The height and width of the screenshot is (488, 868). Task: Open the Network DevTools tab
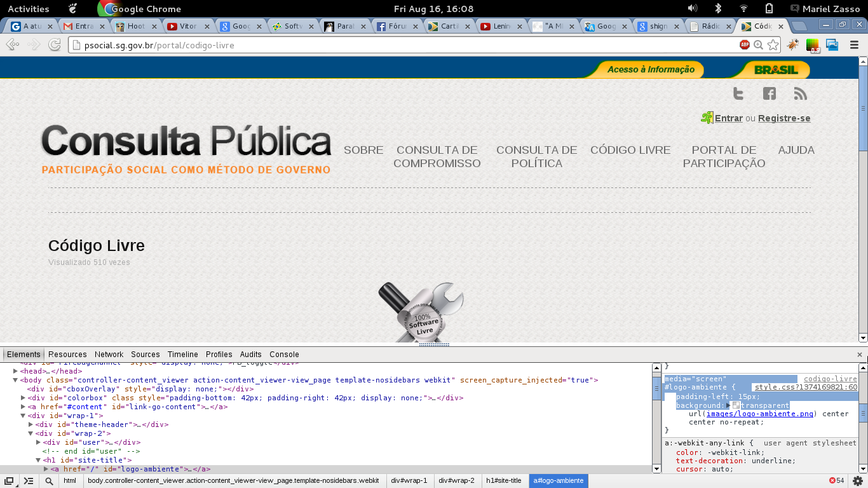pos(109,355)
